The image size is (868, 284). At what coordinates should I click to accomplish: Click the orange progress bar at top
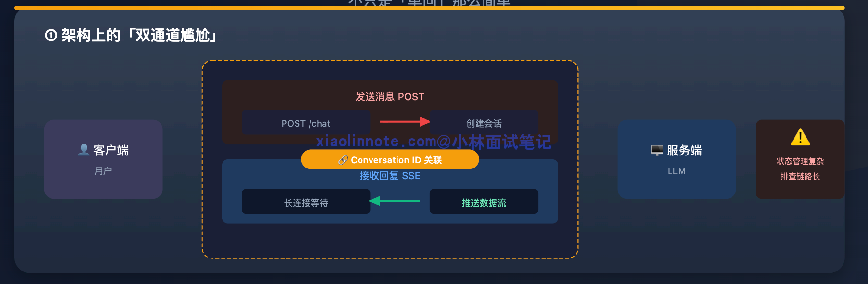[x=429, y=8]
